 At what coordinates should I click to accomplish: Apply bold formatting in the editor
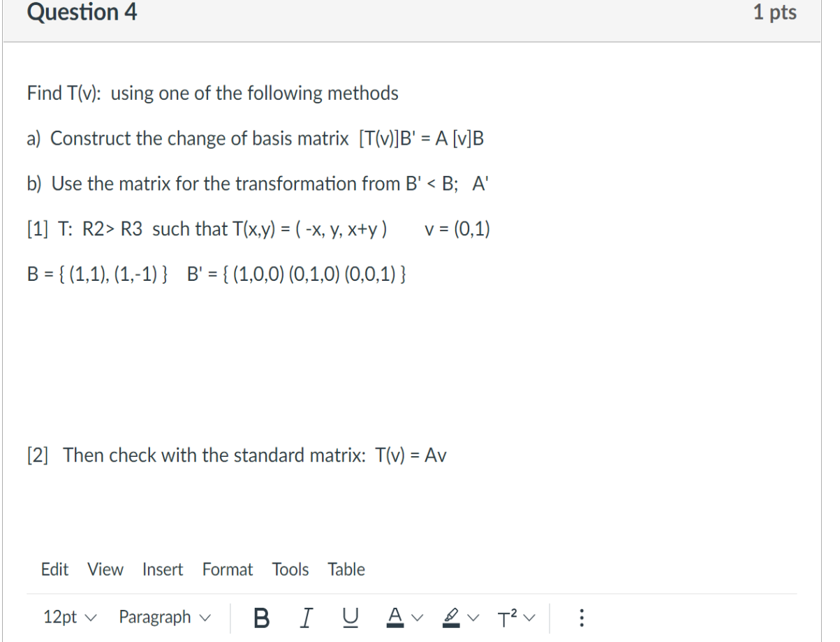pyautogui.click(x=260, y=617)
